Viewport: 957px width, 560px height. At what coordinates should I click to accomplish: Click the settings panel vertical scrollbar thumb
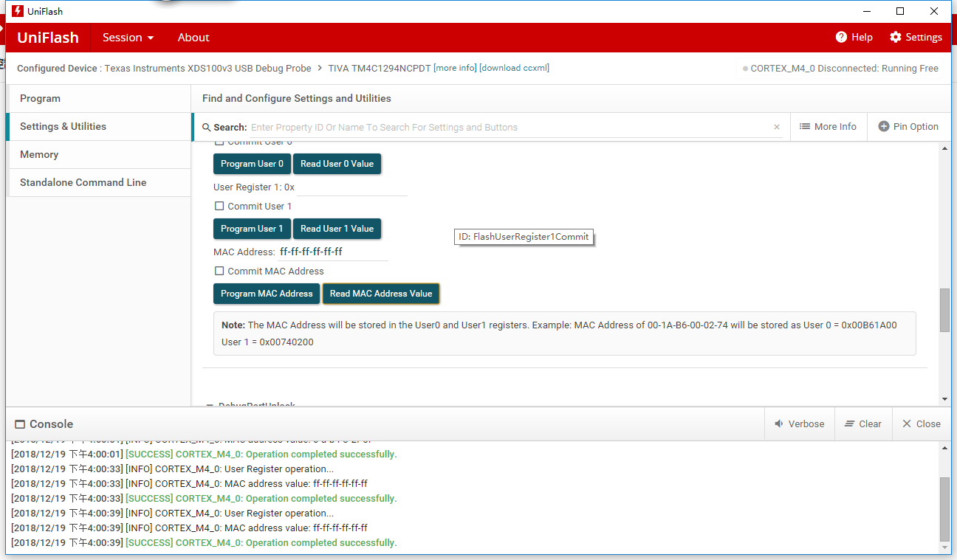click(944, 311)
